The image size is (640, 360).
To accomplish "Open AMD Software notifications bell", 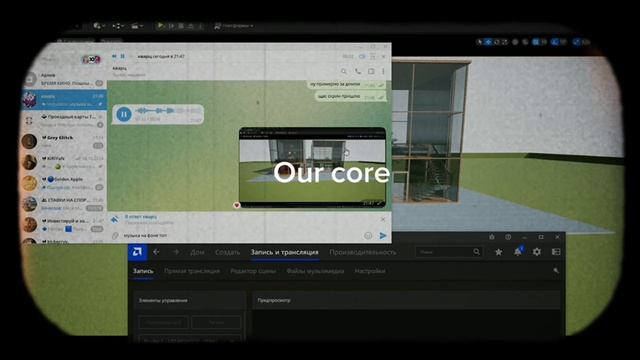I will tap(518, 251).
